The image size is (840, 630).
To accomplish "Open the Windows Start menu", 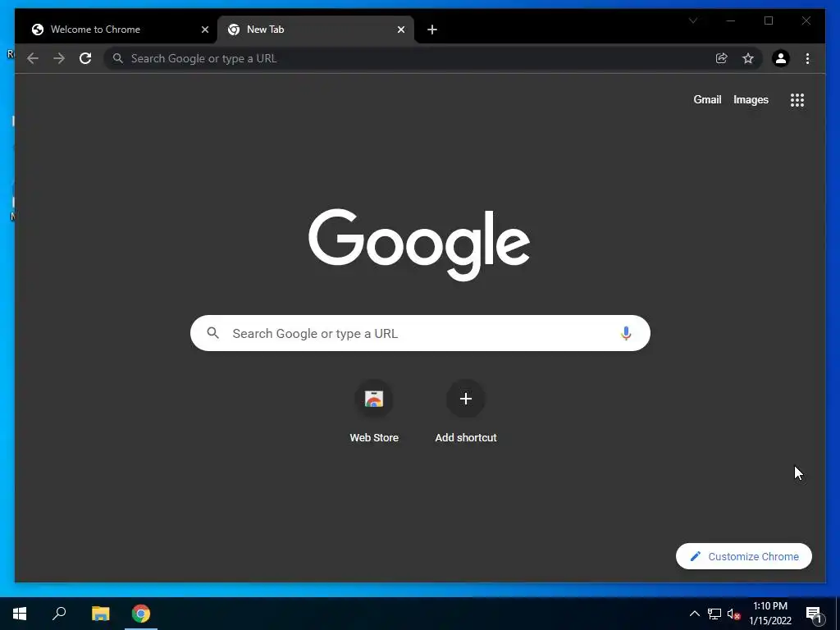I will click(x=20, y=614).
